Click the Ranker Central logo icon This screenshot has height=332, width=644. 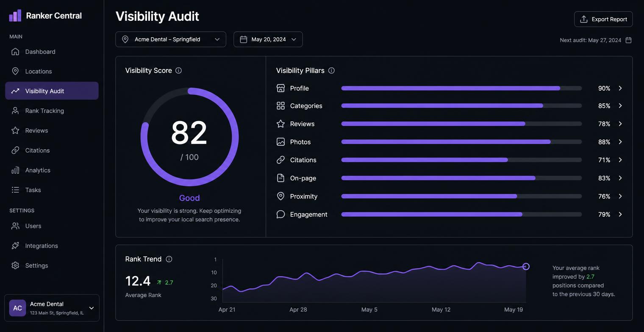(15, 16)
